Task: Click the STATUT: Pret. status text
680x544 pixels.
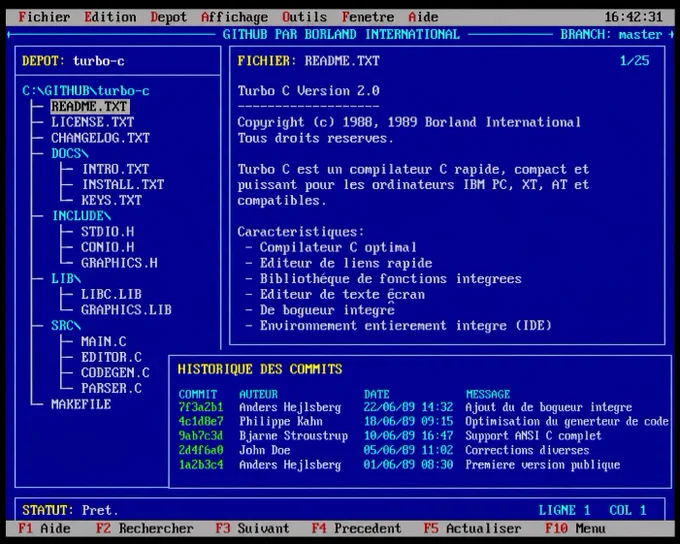Action: click(x=70, y=510)
